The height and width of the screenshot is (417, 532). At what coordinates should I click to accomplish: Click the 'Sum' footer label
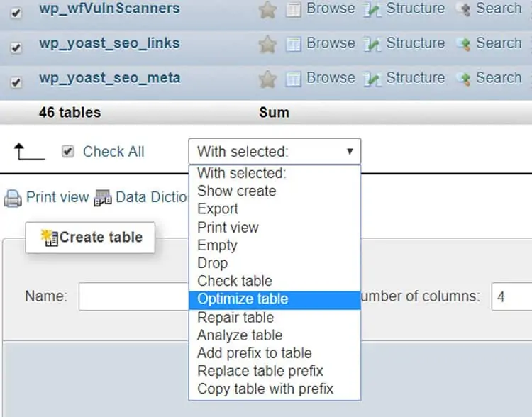(274, 112)
